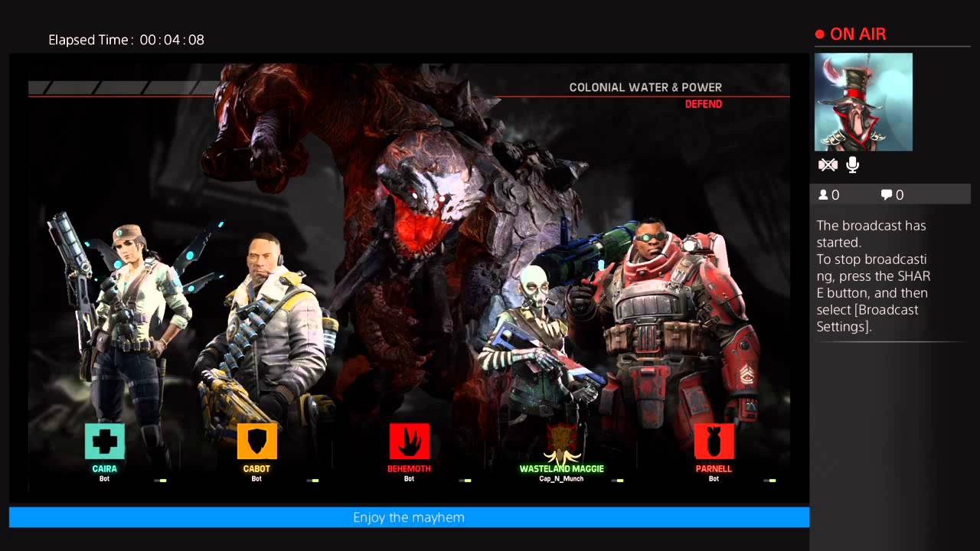Click the COLONIAL WATER & POWER map title
Screen dimensions: 980x551
[x=645, y=87]
